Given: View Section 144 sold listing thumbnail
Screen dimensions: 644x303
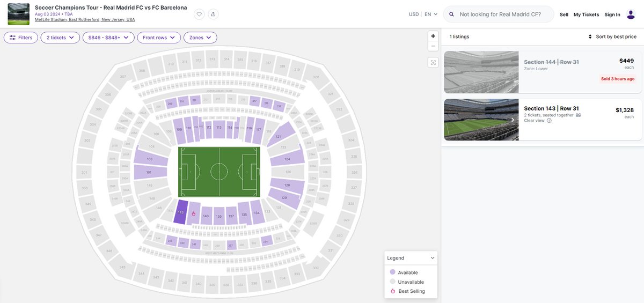Looking at the screenshot, I should point(481,72).
